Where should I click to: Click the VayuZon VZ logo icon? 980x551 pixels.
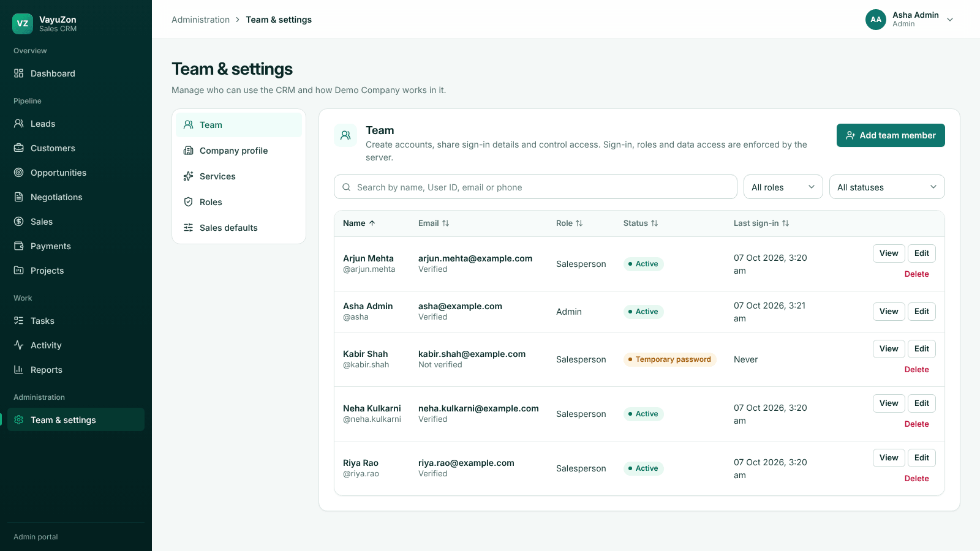(23, 24)
